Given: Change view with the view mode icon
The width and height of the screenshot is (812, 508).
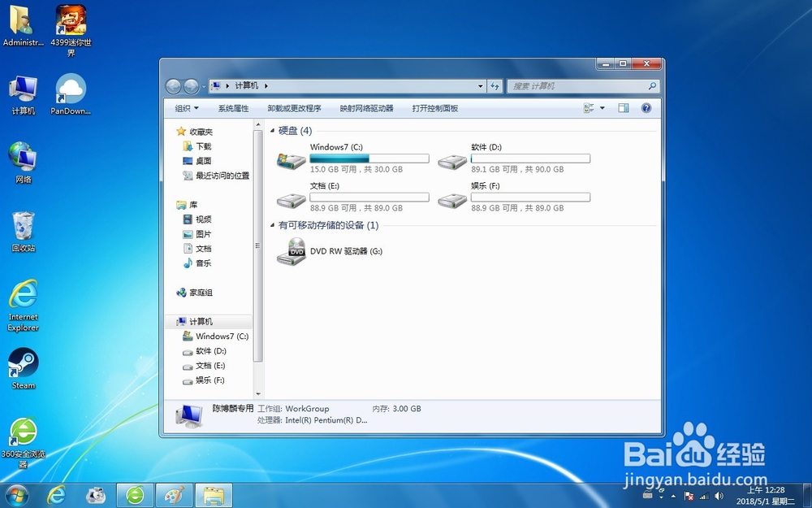Looking at the screenshot, I should [589, 108].
